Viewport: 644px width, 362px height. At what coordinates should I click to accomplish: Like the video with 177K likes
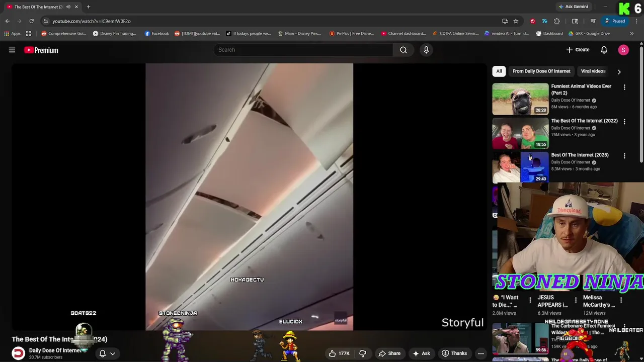[339, 353]
